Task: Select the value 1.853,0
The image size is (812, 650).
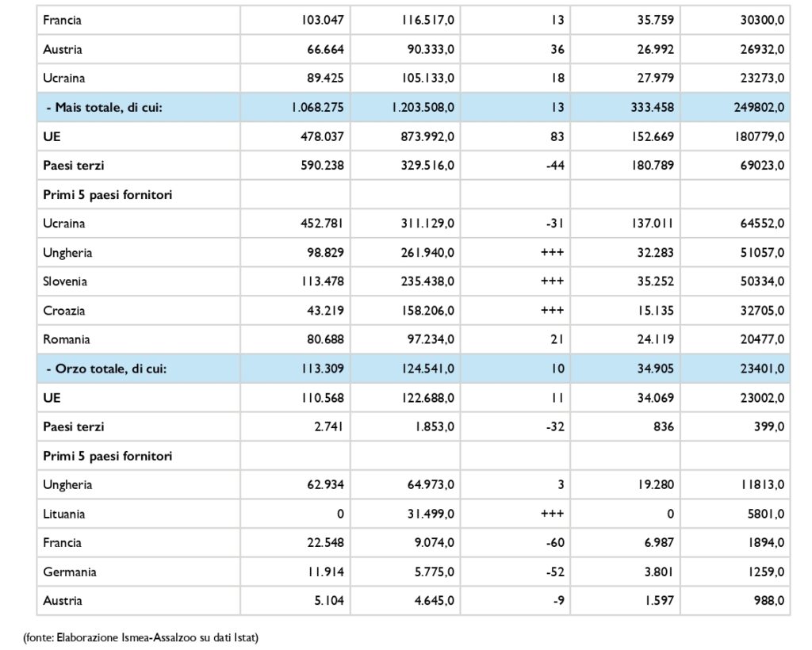Action: [435, 427]
